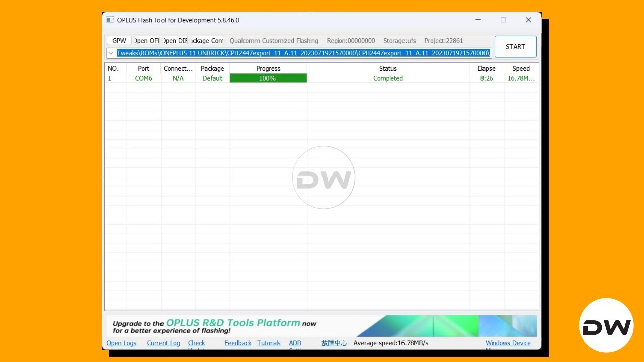Click the Connect column header
Screen dimensions: 644x362
[x=178, y=68]
